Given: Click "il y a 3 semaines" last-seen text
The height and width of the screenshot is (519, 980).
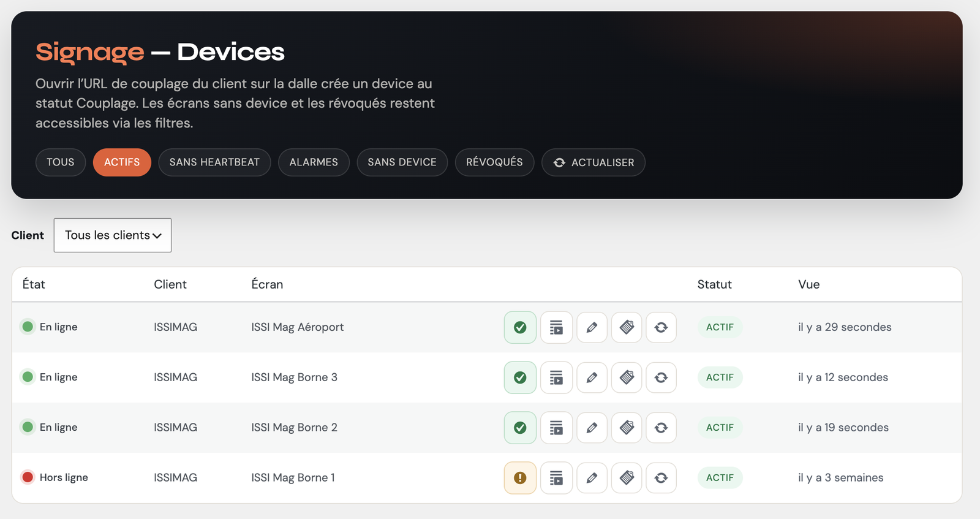Looking at the screenshot, I should 841,478.
